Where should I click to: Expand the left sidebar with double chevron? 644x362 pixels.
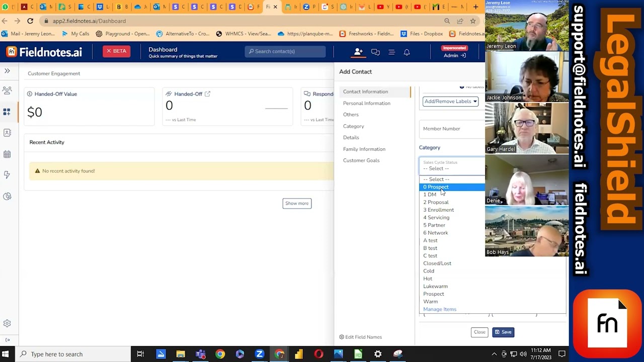[7, 71]
